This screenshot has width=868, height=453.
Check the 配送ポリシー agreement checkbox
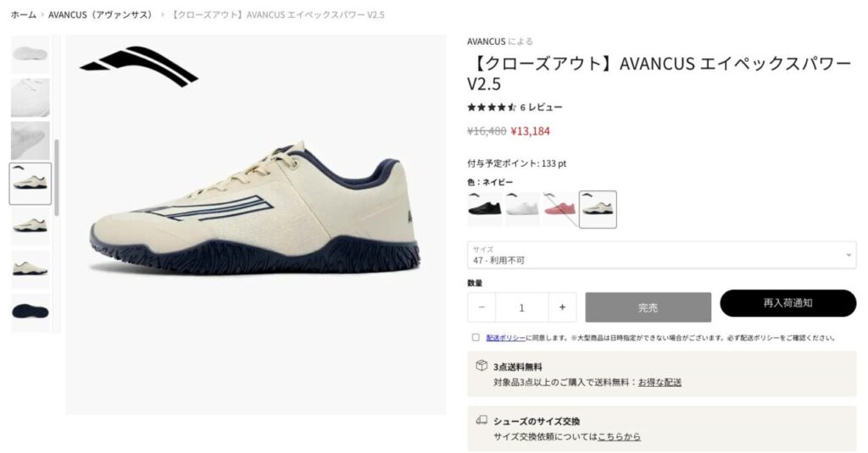(476, 337)
